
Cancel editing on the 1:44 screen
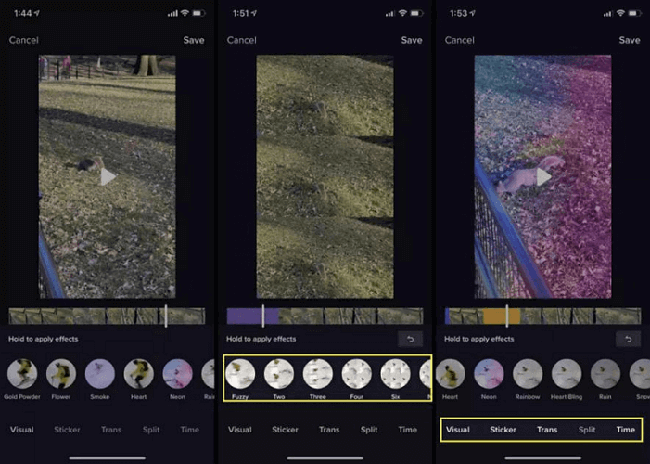click(24, 40)
